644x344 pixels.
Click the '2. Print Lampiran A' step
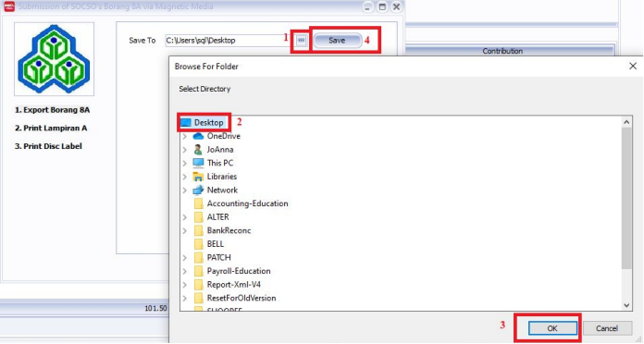pyautogui.click(x=51, y=129)
